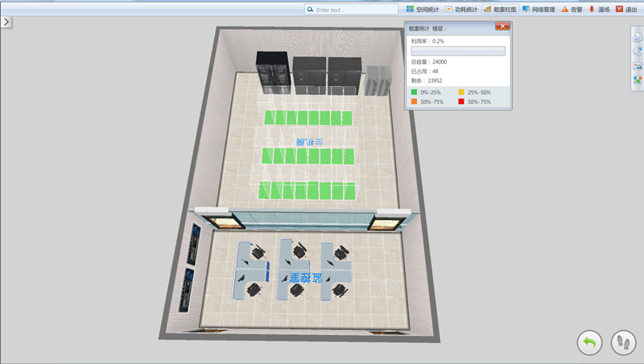Click the yellow 25%-50% legend swatch
The height and width of the screenshot is (364, 644).
click(x=461, y=93)
